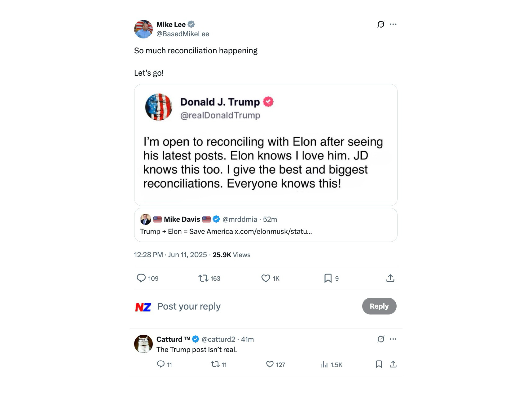Viewport: 532px width, 406px height.
Task: Bookmark the main post showing 9 bookmarks
Action: (x=328, y=278)
